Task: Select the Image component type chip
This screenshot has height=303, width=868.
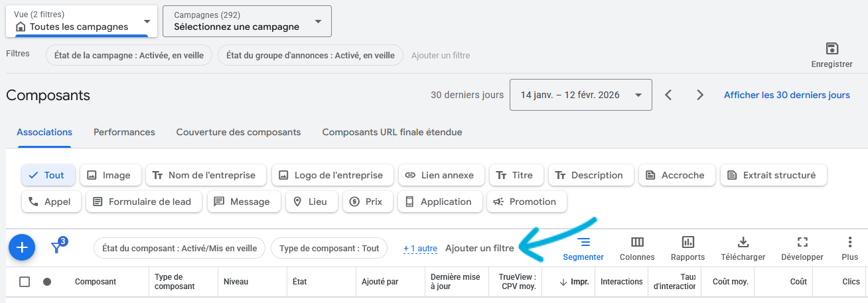Action: click(x=110, y=175)
